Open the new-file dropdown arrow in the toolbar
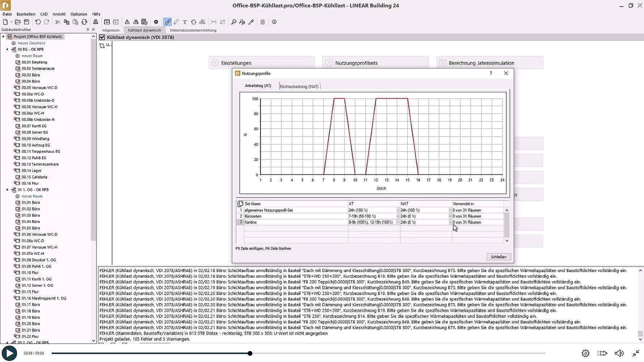Viewport: 644px width, 362px height. pos(11,22)
